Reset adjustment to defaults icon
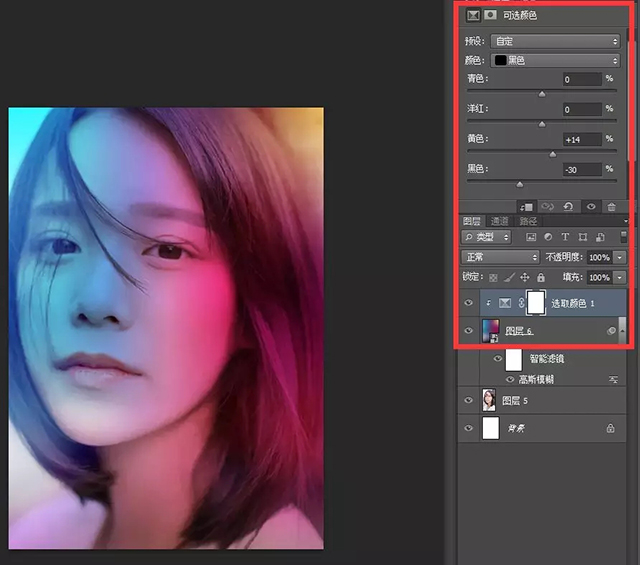 tap(568, 206)
